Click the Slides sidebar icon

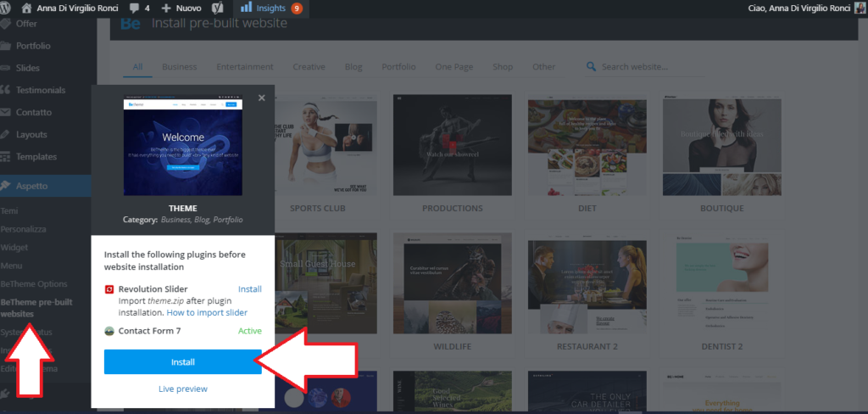click(x=6, y=68)
